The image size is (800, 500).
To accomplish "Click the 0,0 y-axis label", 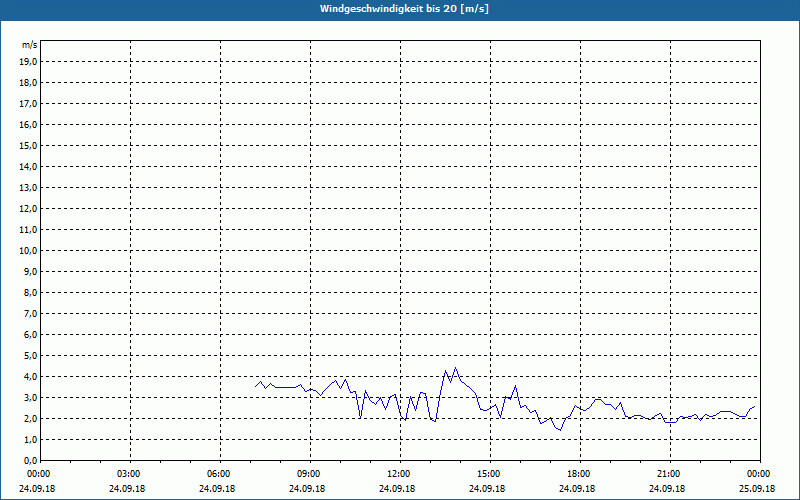I will (x=31, y=461).
